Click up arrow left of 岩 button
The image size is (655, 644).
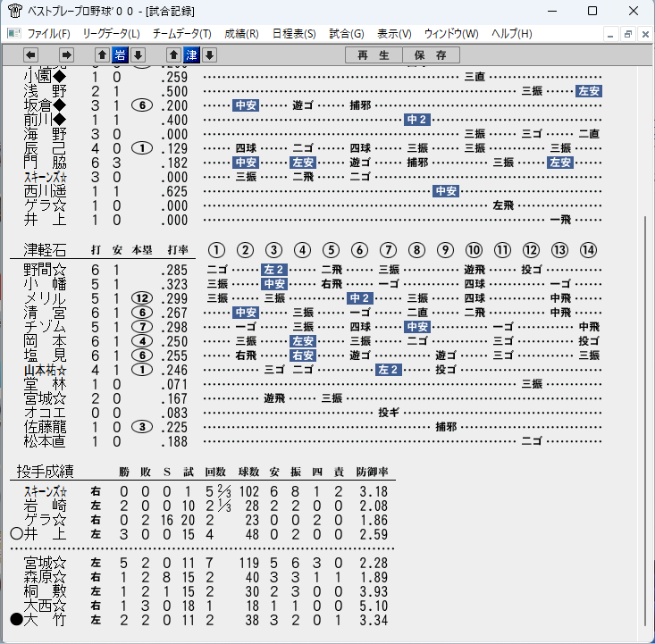coord(102,54)
